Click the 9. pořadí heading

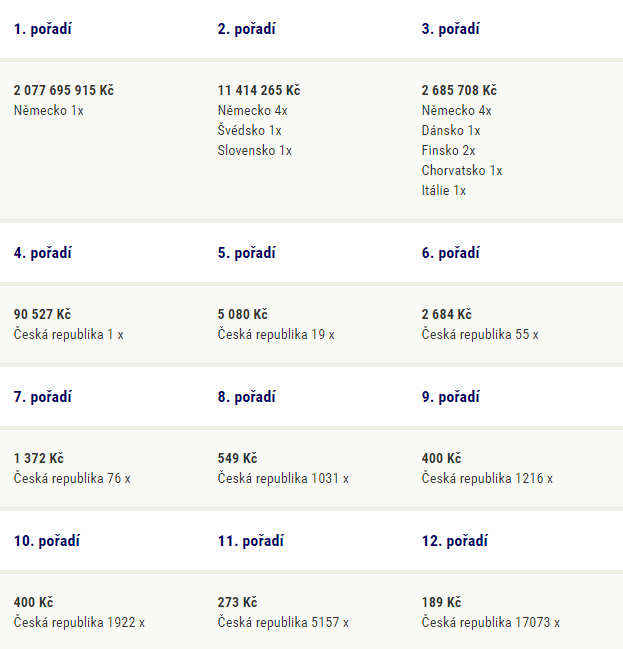coord(450,397)
